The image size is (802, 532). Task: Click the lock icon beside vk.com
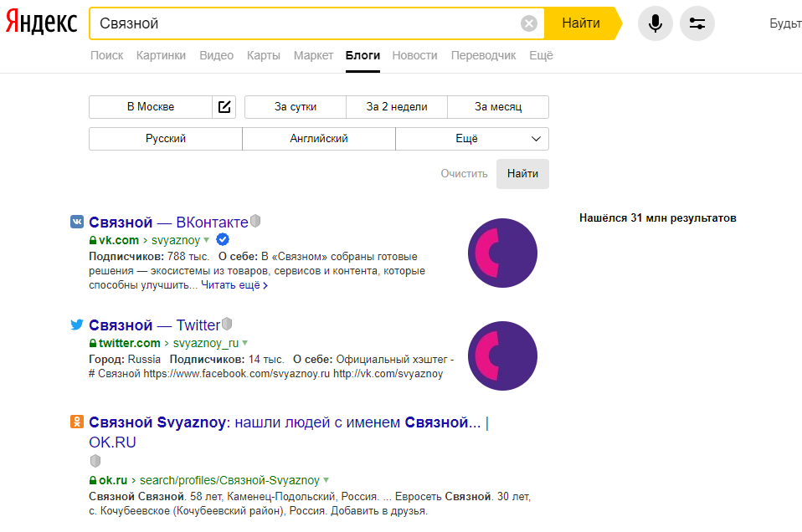click(x=93, y=240)
